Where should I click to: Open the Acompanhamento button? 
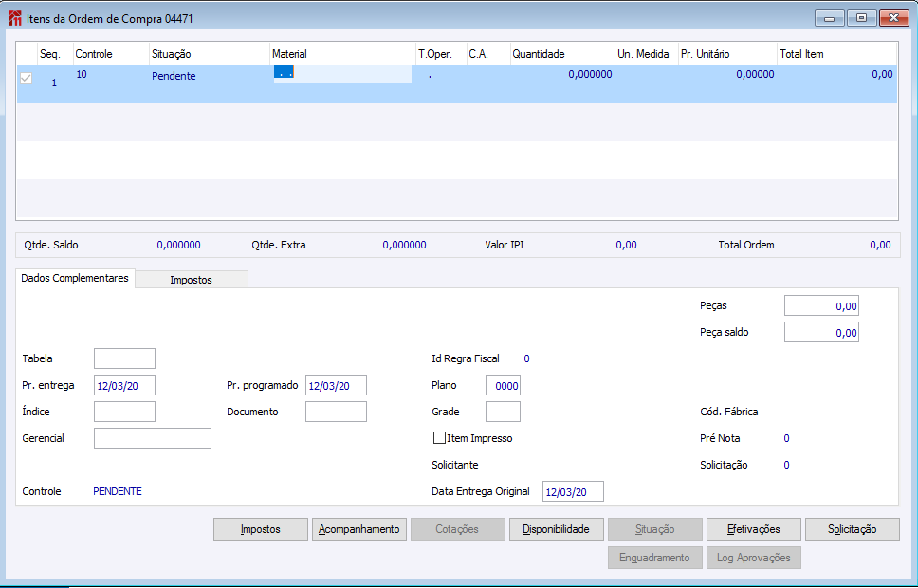click(358, 529)
